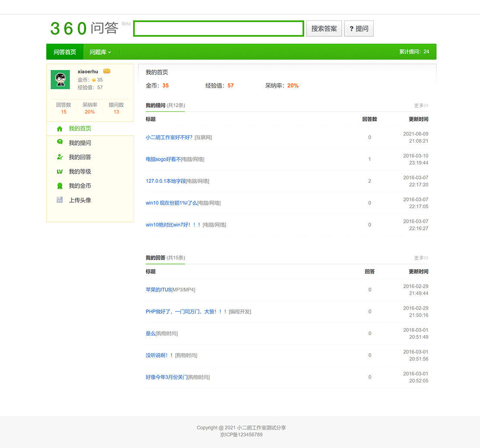480x448 pixels.
Task: Click inside the search input box
Action: click(218, 28)
